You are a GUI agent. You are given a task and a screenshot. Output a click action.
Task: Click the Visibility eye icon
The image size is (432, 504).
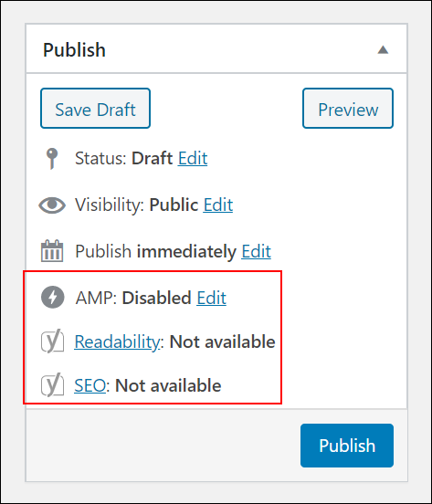coord(52,205)
